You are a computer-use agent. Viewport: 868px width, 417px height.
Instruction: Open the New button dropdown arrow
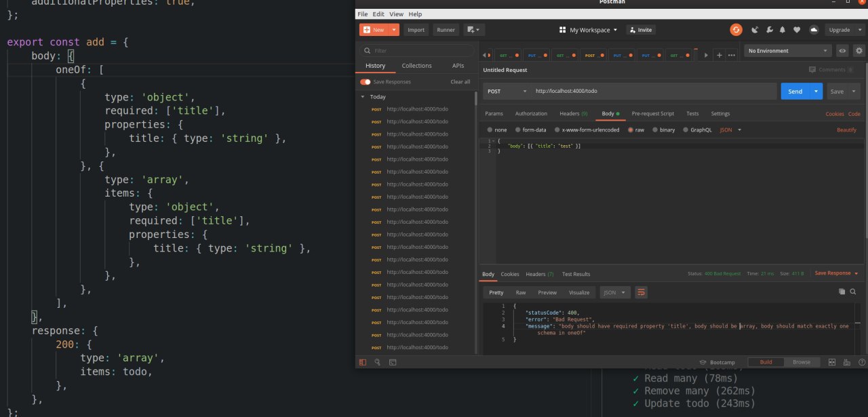point(395,30)
